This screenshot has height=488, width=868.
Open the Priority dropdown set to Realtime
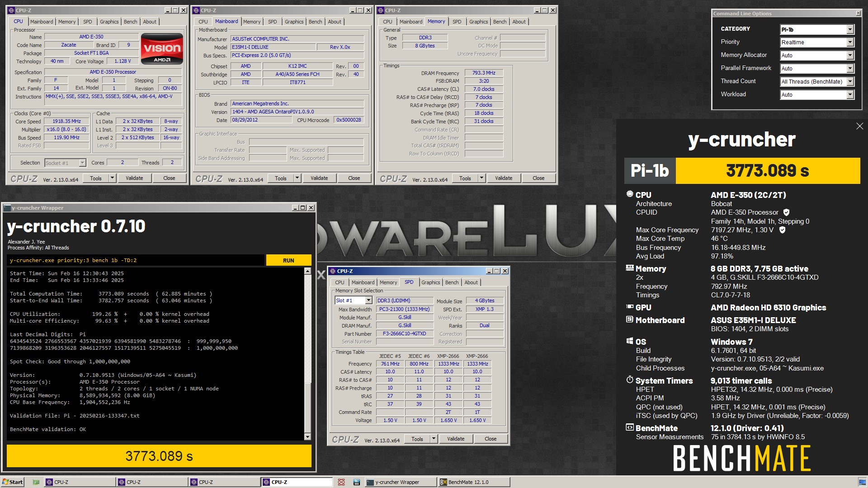pos(850,42)
